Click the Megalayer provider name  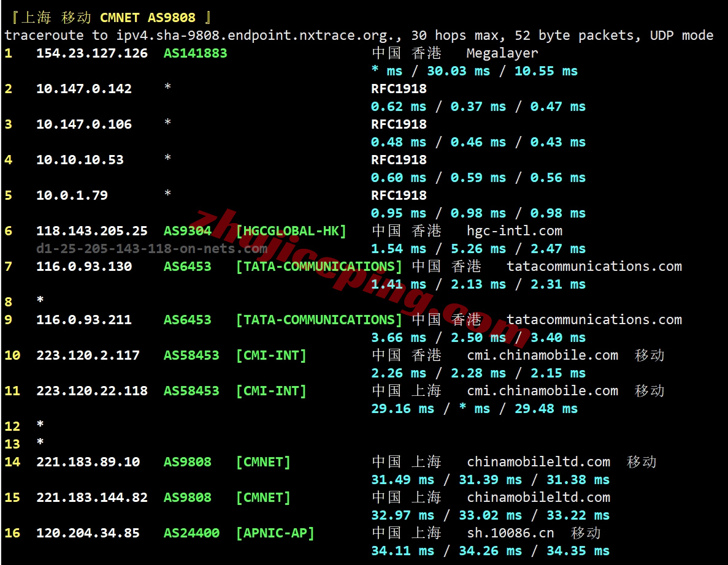click(502, 53)
